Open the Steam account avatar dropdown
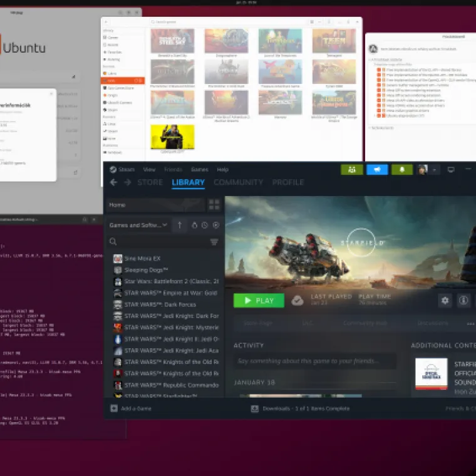476x476 pixels. [x=427, y=169]
